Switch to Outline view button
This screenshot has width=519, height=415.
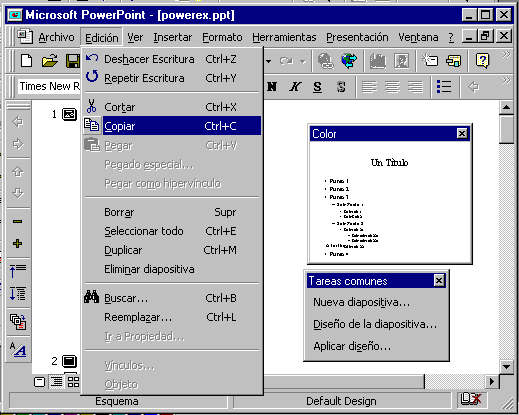pos(57,382)
